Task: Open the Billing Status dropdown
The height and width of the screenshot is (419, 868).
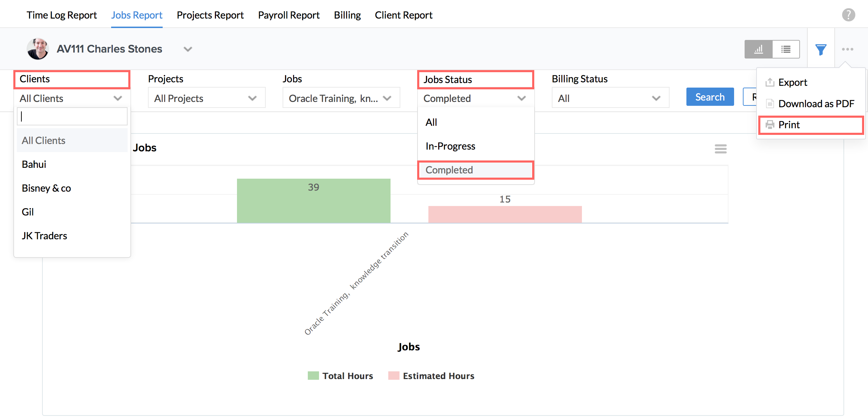Action: tap(610, 98)
